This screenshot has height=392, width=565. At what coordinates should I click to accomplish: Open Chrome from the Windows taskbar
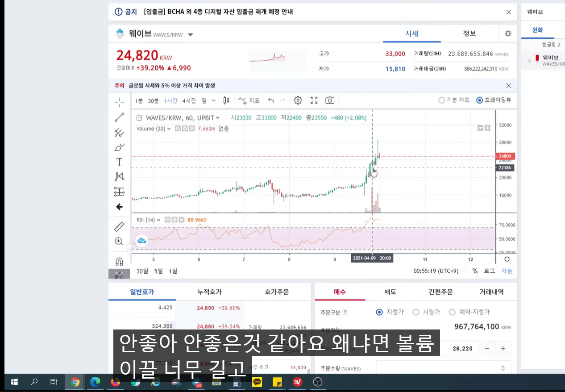point(75,382)
